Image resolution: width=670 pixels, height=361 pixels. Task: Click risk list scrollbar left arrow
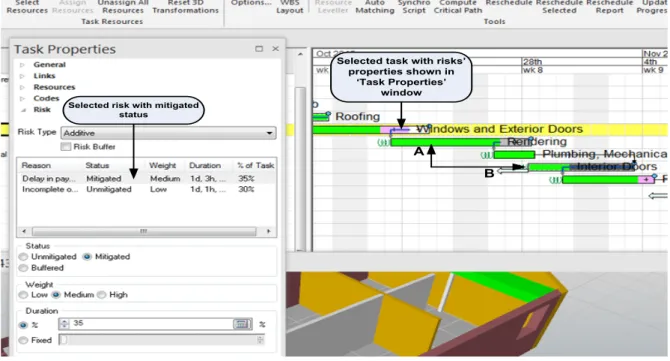pyautogui.click(x=24, y=231)
